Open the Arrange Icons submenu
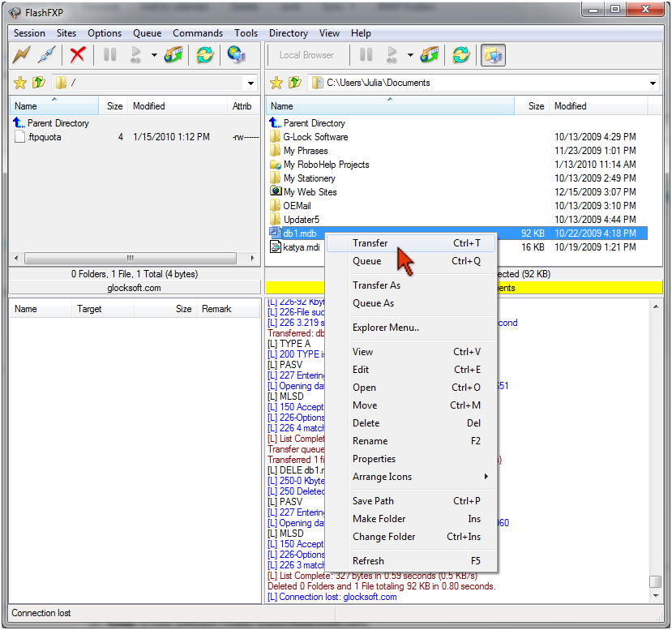 point(383,477)
